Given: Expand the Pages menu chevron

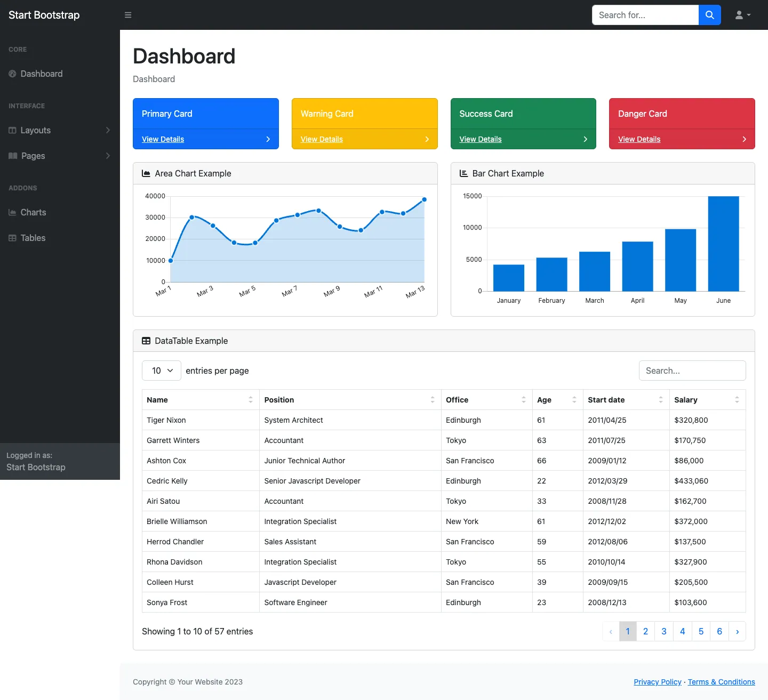Looking at the screenshot, I should 108,156.
